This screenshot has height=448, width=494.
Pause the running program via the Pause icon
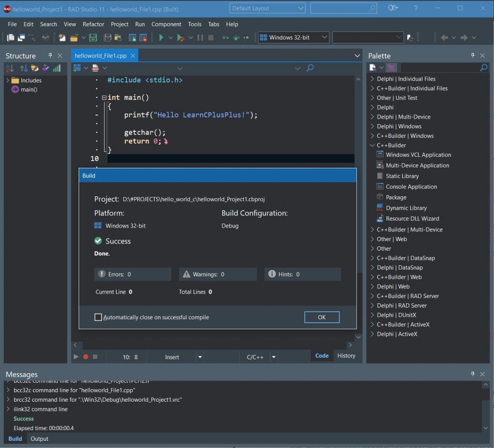tap(200, 37)
